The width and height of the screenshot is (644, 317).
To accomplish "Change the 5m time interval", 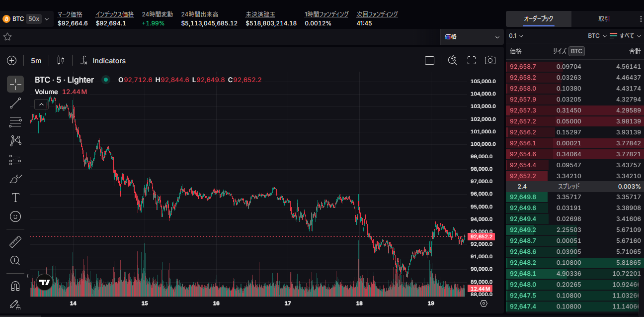I will coord(36,61).
